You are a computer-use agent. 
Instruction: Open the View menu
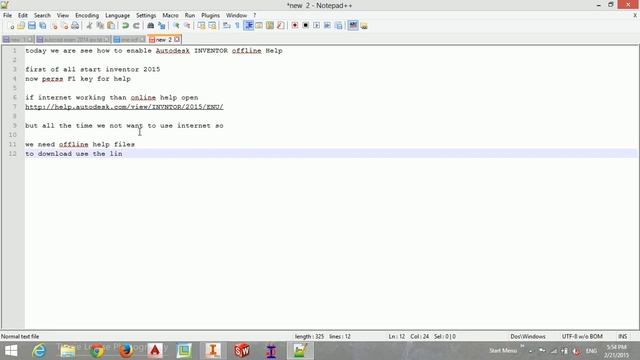click(63, 16)
